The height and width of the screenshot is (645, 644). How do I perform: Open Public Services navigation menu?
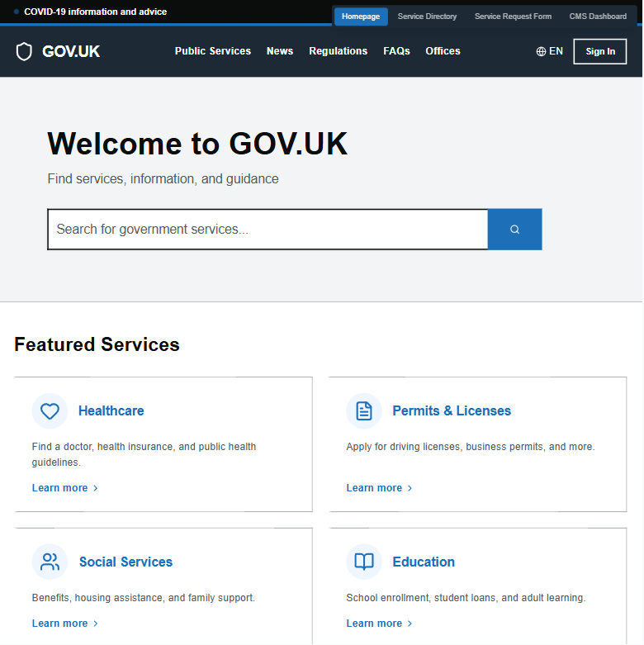click(x=212, y=51)
